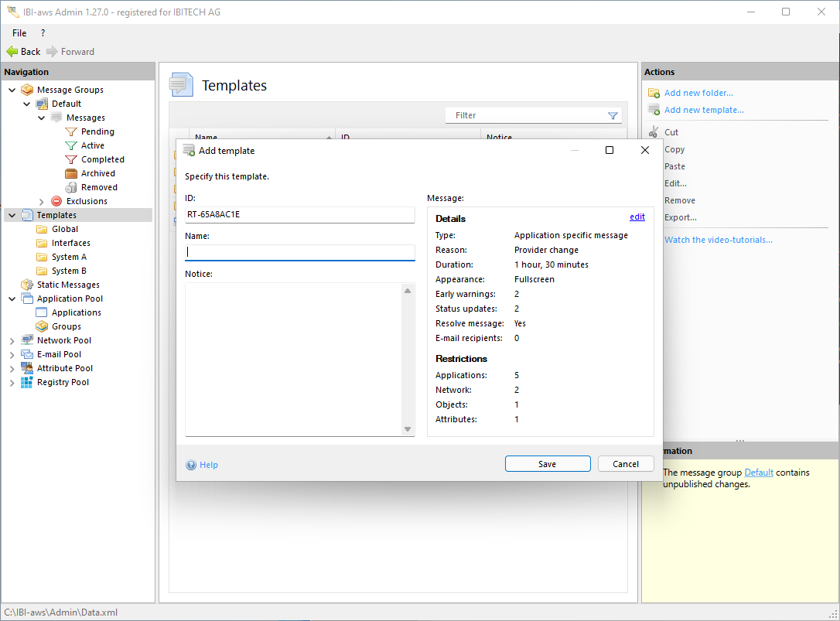Click the Registry Pool icon

(x=27, y=382)
